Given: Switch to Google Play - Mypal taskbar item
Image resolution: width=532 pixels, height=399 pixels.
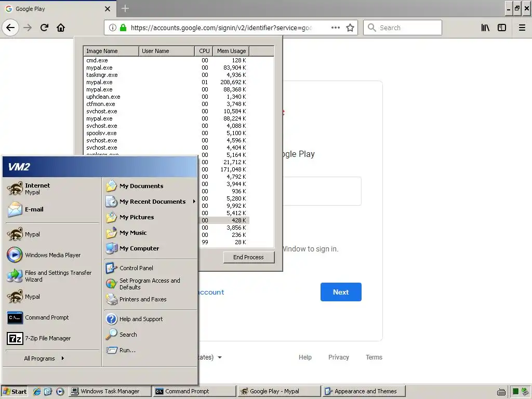Looking at the screenshot, I should tap(279, 392).
